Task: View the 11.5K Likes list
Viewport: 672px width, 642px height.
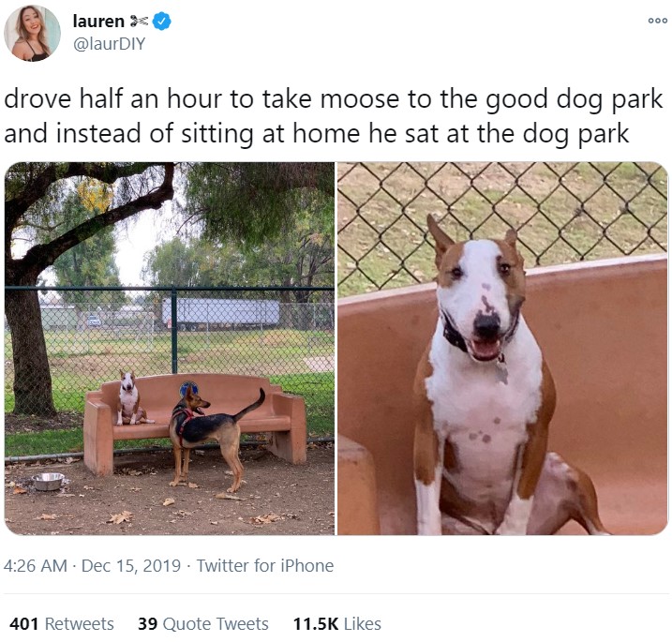Action: 336,624
